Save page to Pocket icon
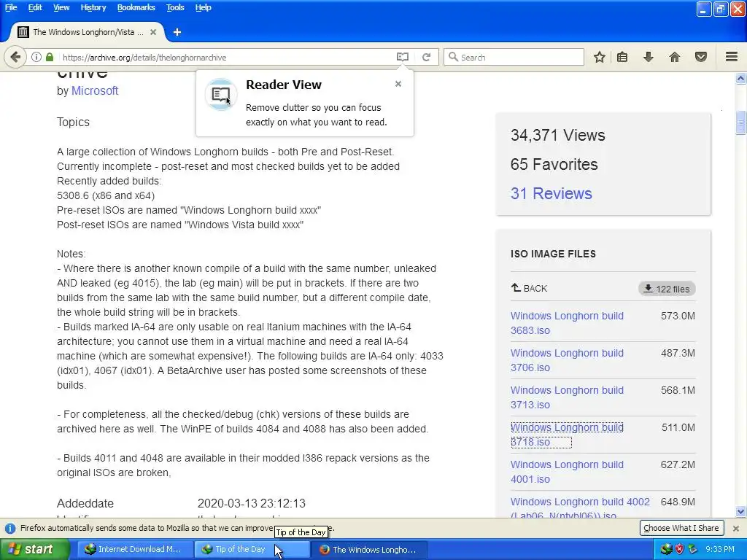The image size is (747, 560). pyautogui.click(x=701, y=57)
